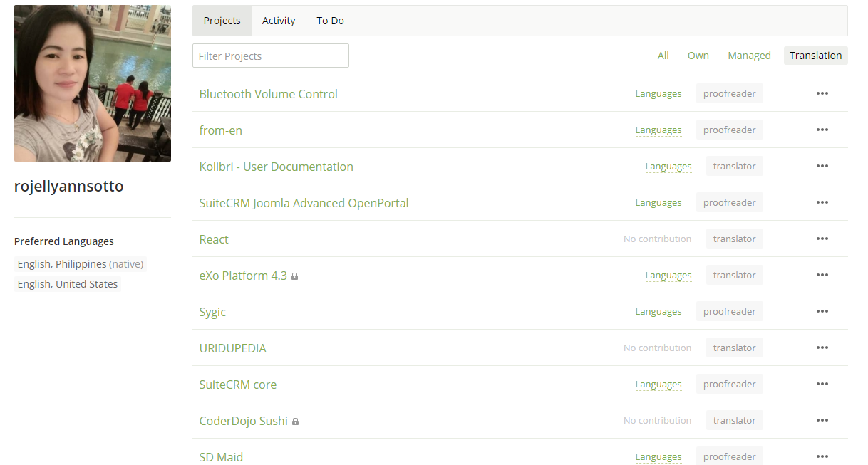Show Managed projects filter
This screenshot has width=868, height=465.
click(749, 56)
